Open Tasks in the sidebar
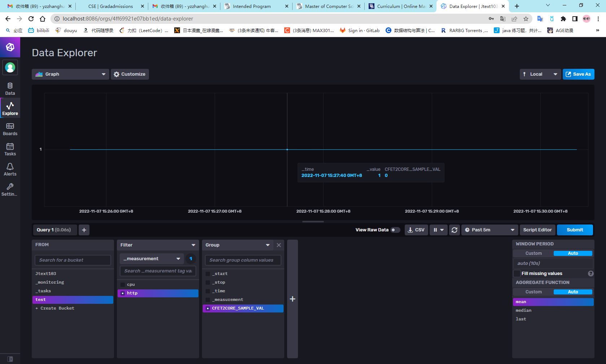Viewport: 606px width, 364px height. 10,149
